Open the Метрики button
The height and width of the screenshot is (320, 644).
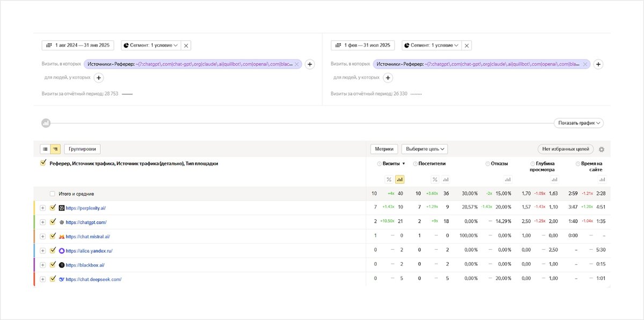point(384,149)
